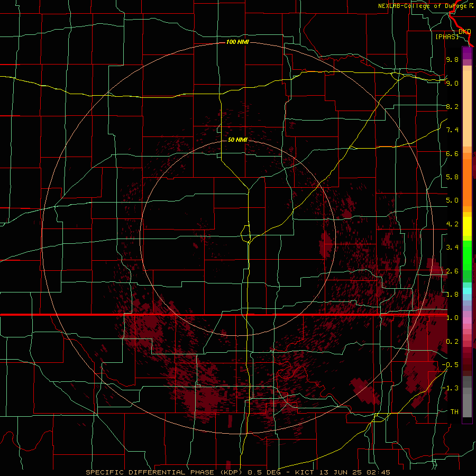476x476 pixels.
Task: Select the -1.3 legend value
Action: (x=450, y=388)
